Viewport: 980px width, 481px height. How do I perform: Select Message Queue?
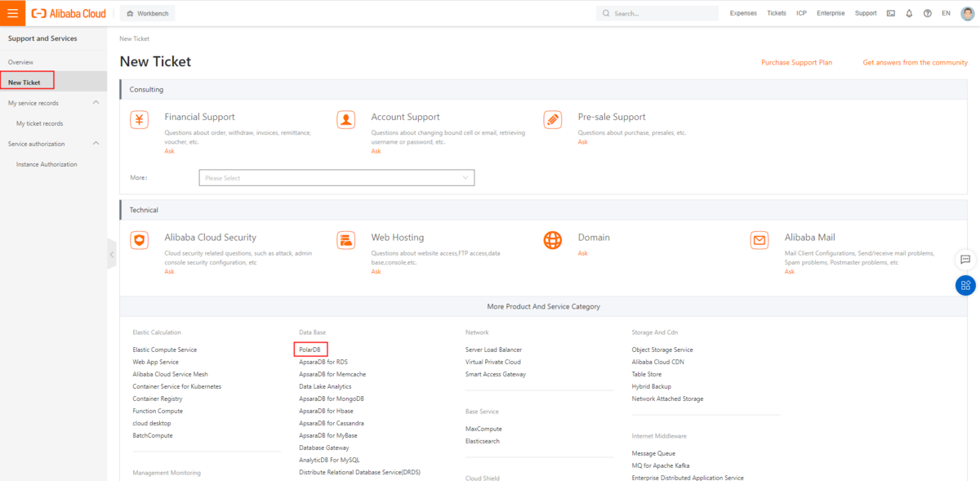tap(653, 453)
